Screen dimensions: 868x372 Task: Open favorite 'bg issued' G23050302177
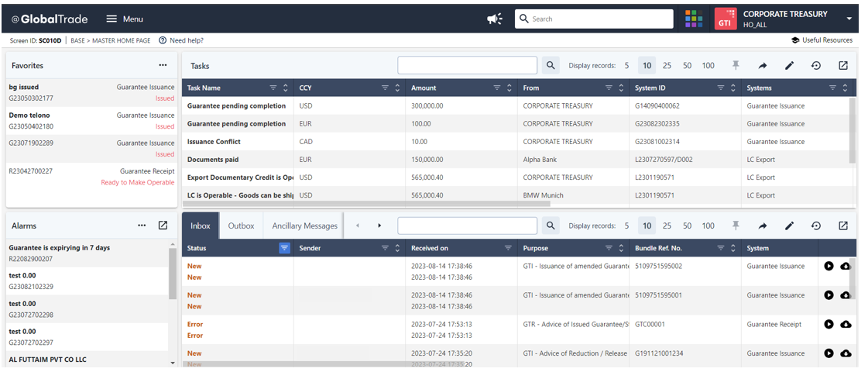(x=91, y=92)
